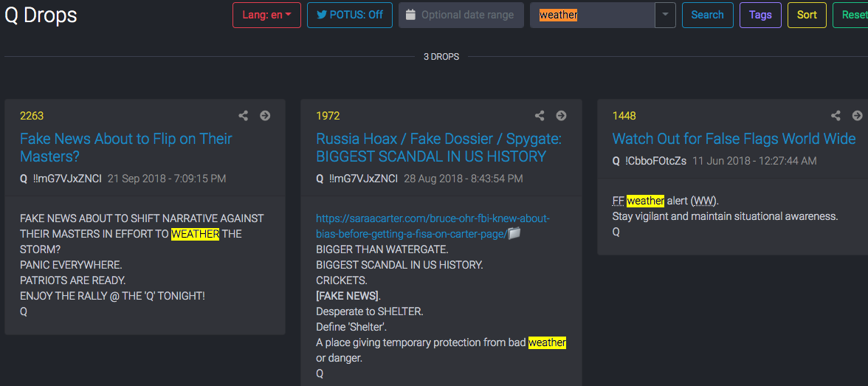
Task: Click highlighted weather in drop 1972
Action: tap(547, 342)
